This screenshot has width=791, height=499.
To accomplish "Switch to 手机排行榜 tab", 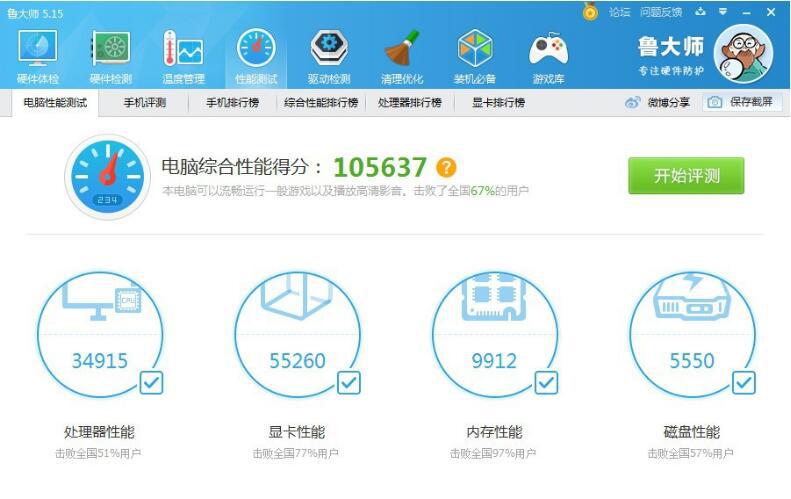I will 233,103.
